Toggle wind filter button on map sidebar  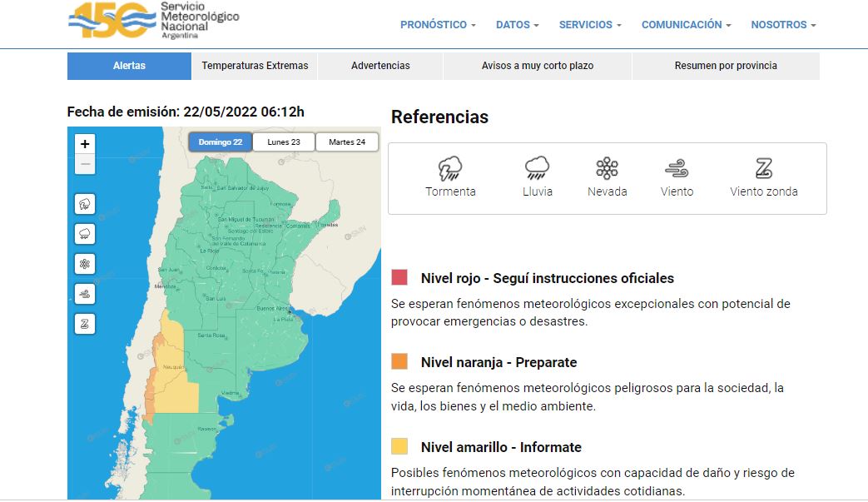coord(85,294)
